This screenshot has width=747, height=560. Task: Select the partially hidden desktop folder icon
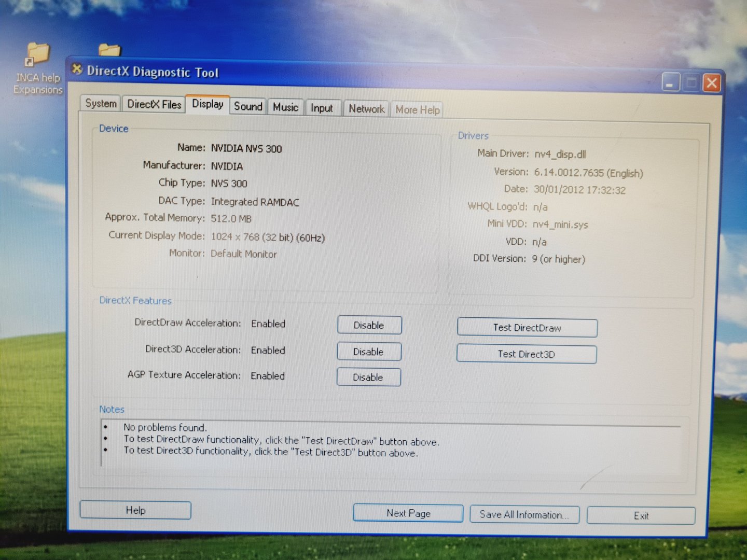point(109,50)
